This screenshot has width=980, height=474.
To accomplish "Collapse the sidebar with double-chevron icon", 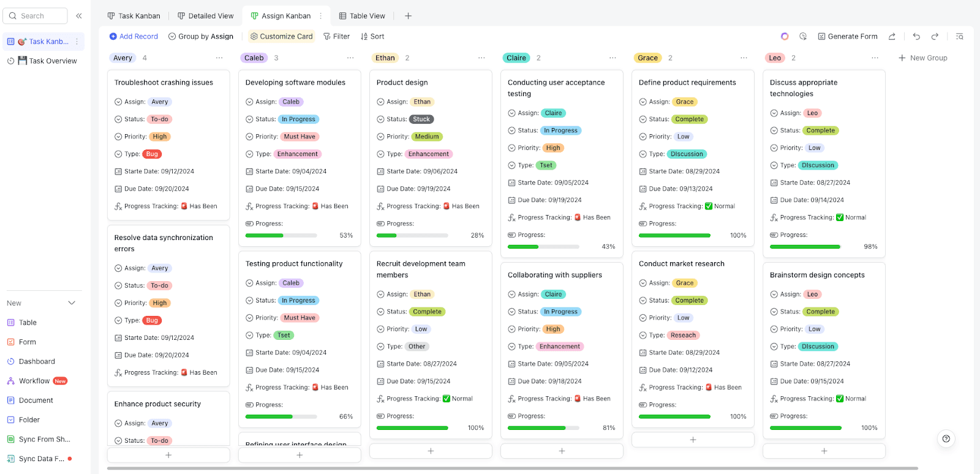I will point(79,16).
